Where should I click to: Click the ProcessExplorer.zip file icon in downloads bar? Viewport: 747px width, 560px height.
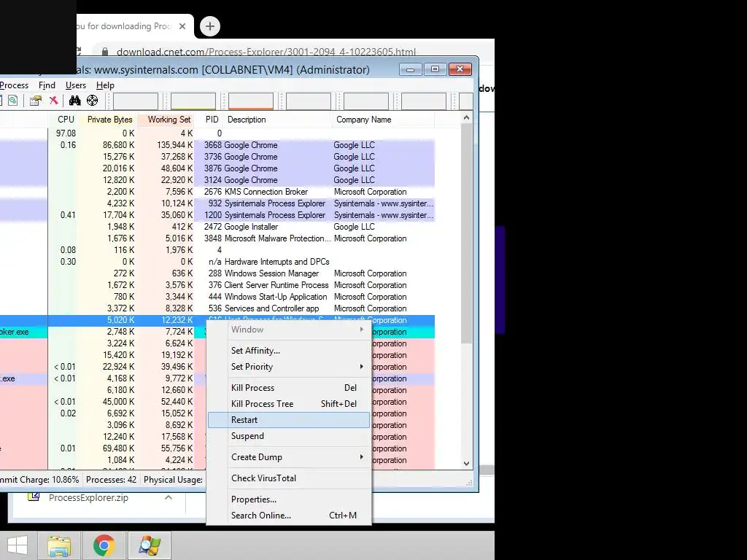click(34, 497)
